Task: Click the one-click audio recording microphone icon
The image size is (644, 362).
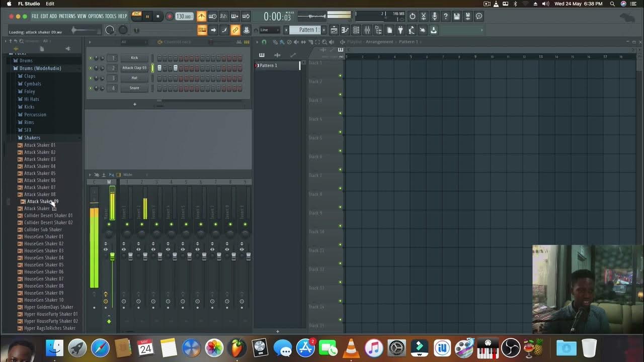Action: coord(434,17)
